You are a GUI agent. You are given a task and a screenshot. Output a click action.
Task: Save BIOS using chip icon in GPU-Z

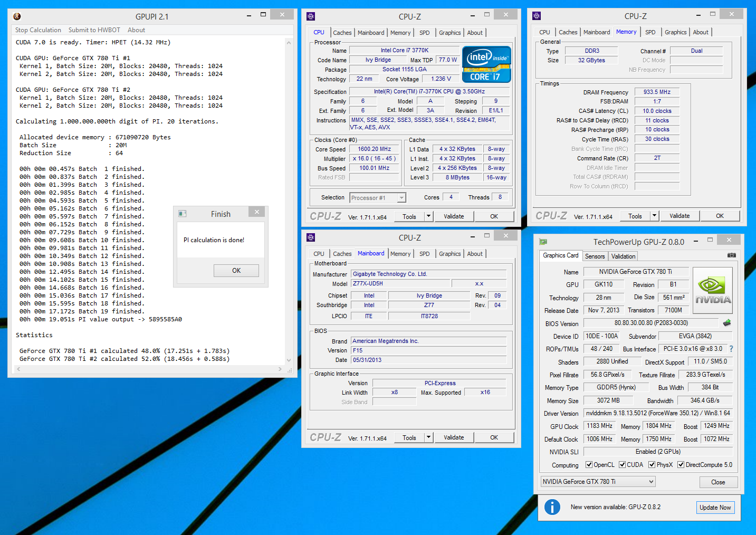727,323
